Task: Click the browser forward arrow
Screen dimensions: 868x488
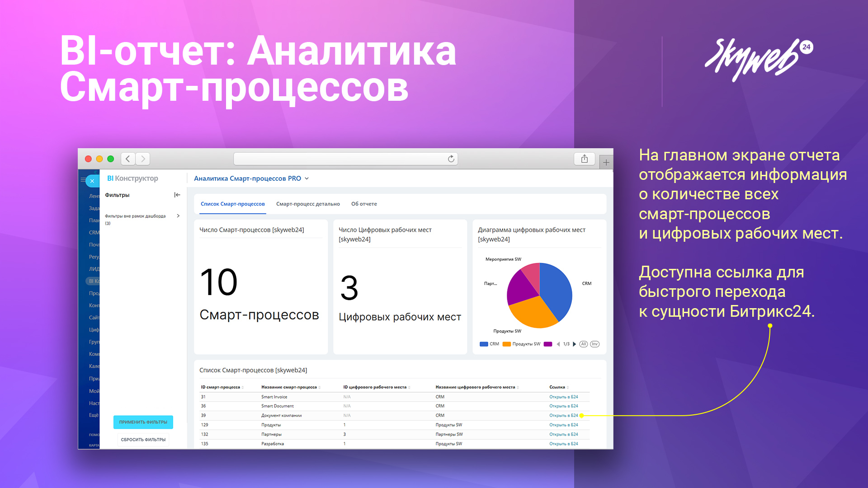Action: pos(143,159)
